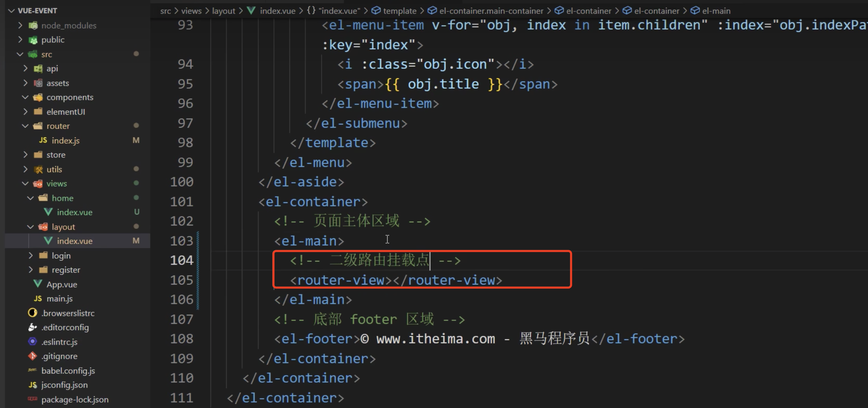This screenshot has height=408, width=868.
Task: Click the .browserslistrc file icon
Action: coord(32,313)
